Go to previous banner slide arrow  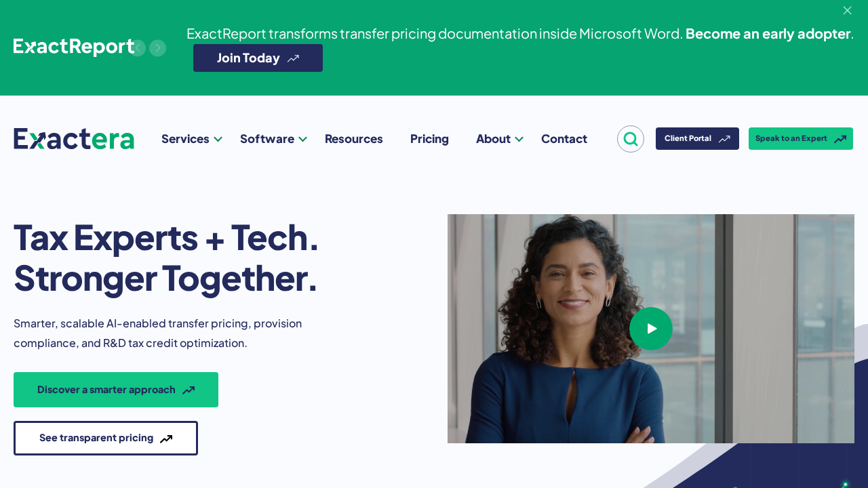(138, 48)
